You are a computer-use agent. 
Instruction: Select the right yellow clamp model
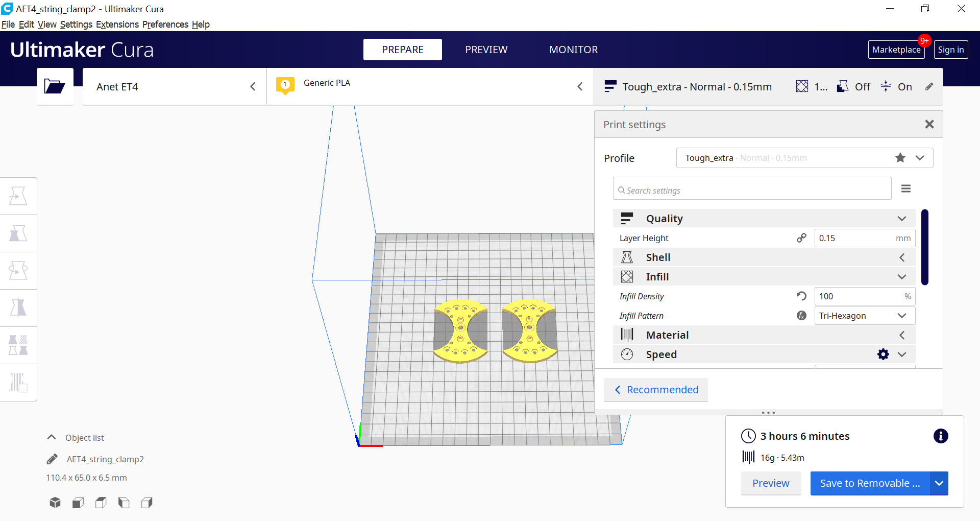(529, 330)
